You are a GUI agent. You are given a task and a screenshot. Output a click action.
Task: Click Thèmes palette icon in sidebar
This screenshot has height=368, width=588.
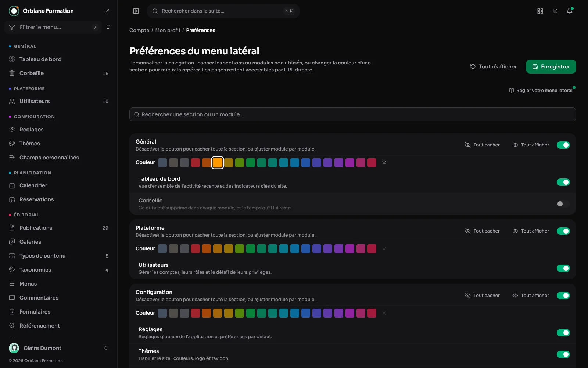point(12,144)
